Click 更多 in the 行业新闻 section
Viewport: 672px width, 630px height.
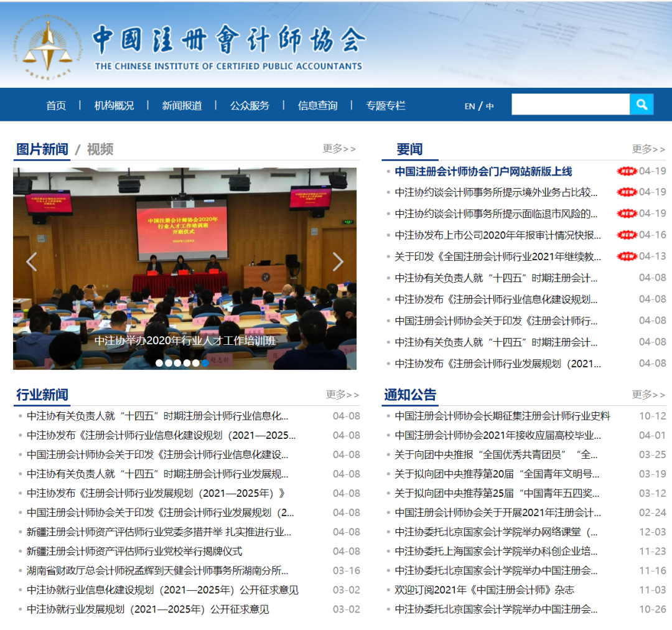point(342,394)
